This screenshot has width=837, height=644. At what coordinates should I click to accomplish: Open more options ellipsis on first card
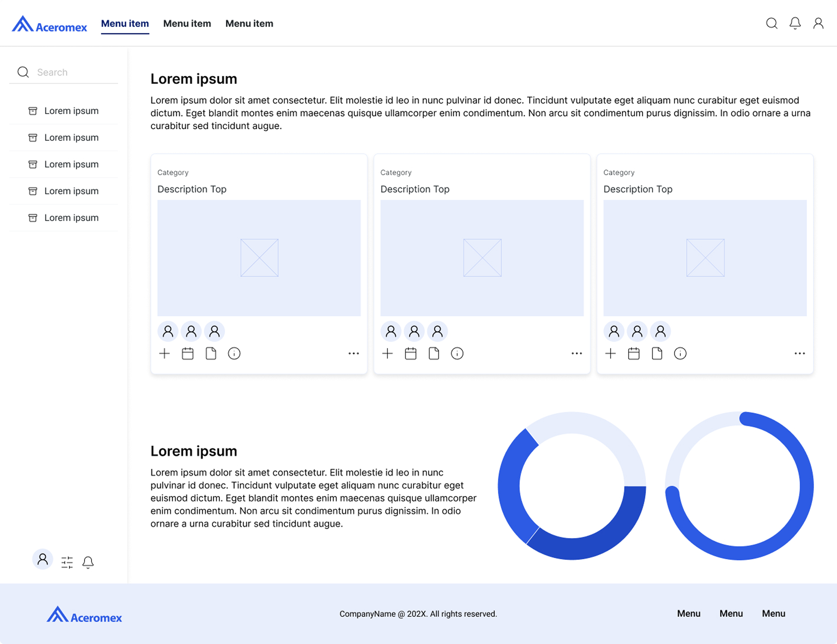tap(353, 353)
